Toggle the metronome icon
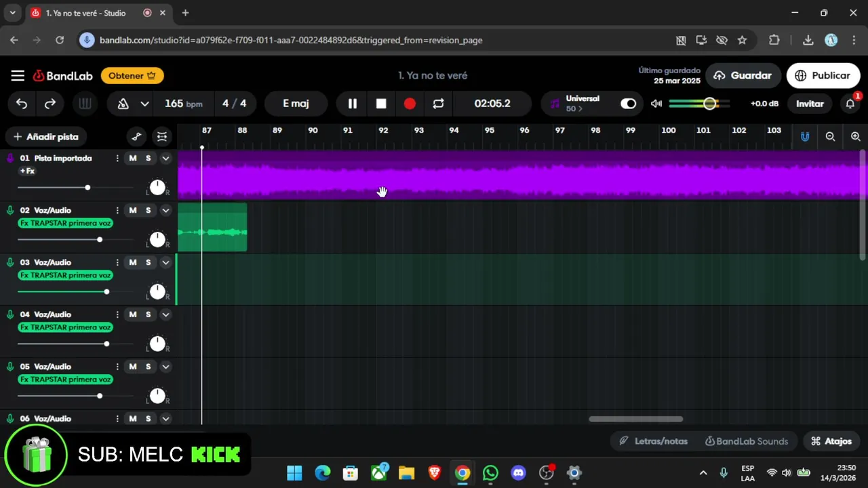The width and height of the screenshot is (868, 488). tap(123, 104)
